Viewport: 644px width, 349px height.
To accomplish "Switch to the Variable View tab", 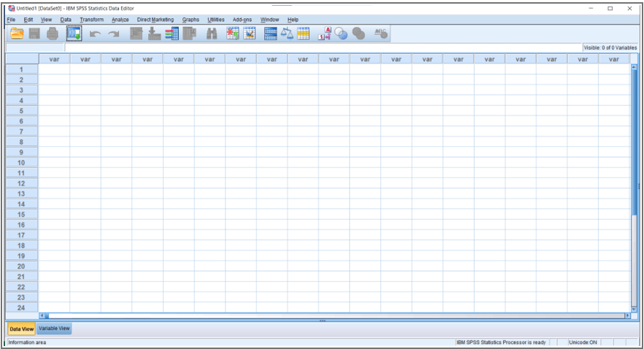I will pyautogui.click(x=54, y=329).
